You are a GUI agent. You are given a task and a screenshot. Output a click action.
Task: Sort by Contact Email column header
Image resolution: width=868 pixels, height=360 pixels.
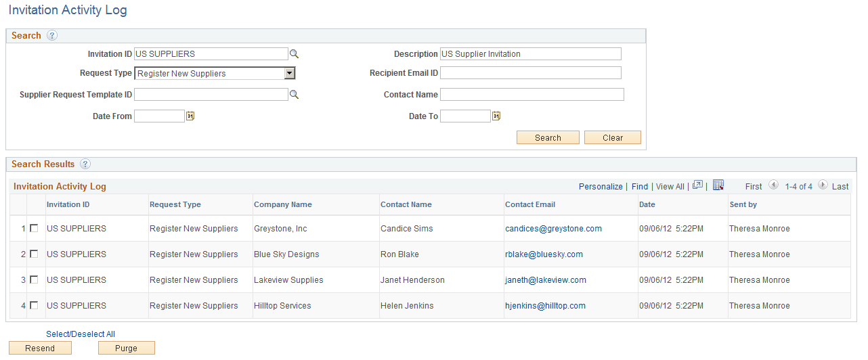(x=530, y=204)
